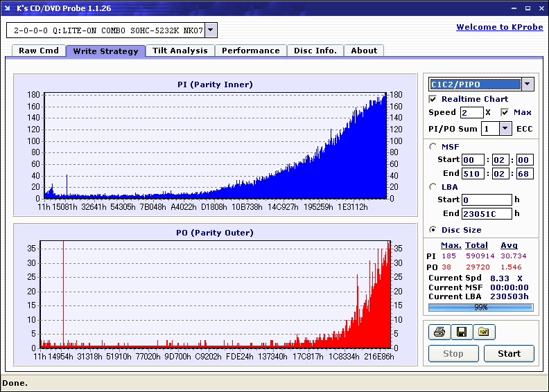Click the PI max value 185
549x392 pixels.
(449, 256)
